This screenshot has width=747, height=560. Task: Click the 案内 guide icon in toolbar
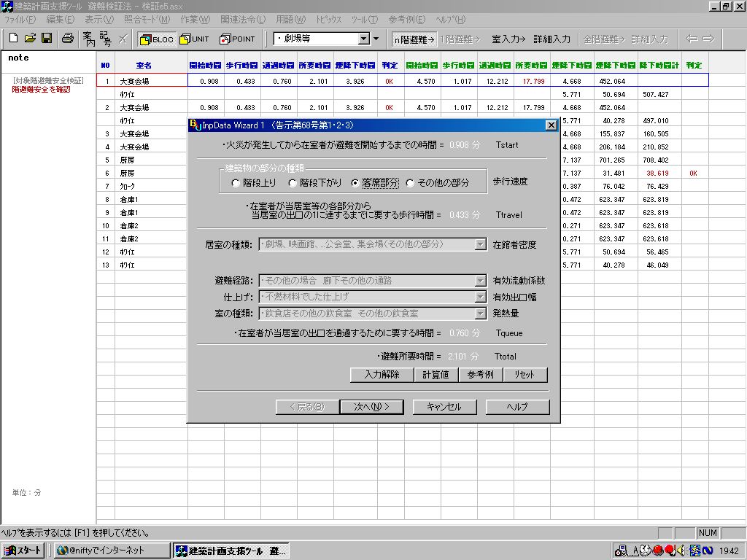point(88,39)
